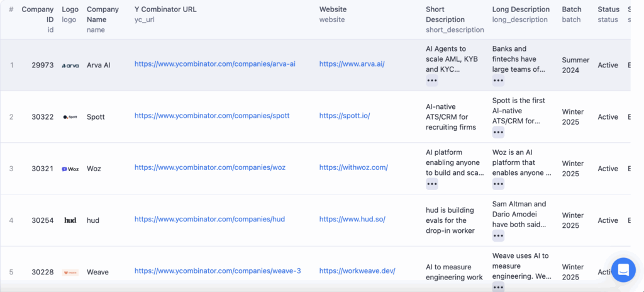Viewport: 644px width, 292px height.
Task: Click the "Banks and fintechs" long description
Action: click(x=519, y=59)
